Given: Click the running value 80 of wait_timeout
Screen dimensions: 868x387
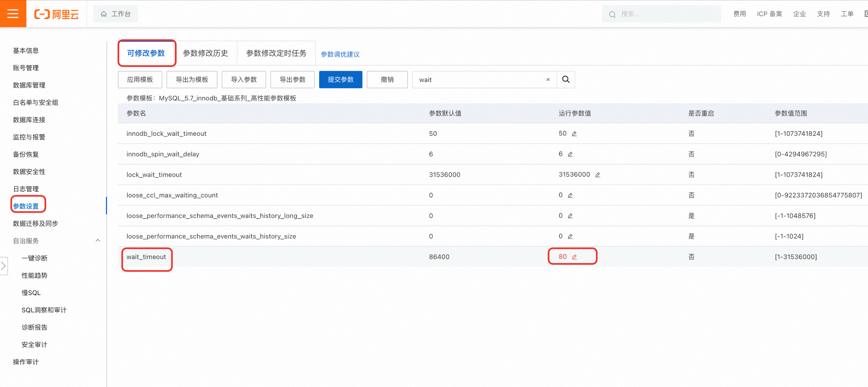Looking at the screenshot, I should (562, 257).
